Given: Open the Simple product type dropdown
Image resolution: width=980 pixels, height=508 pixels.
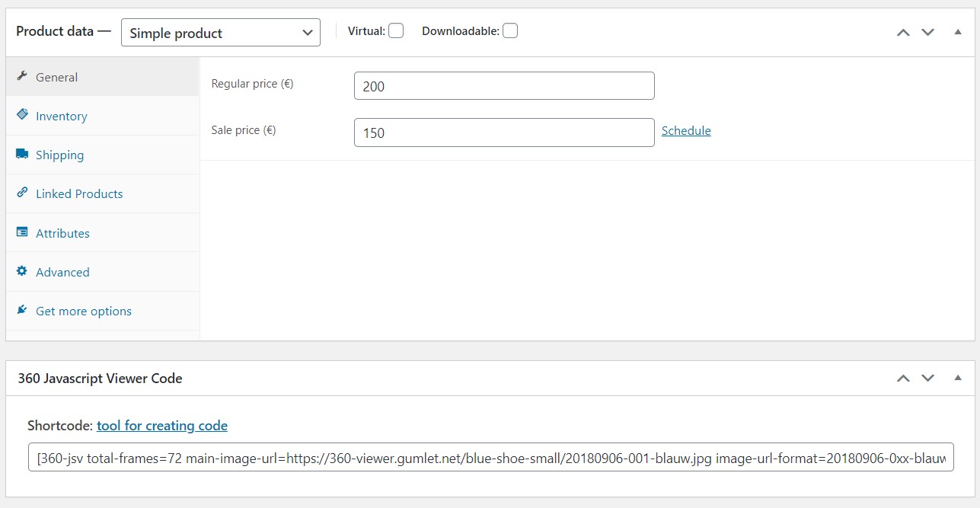Looking at the screenshot, I should pyautogui.click(x=221, y=33).
